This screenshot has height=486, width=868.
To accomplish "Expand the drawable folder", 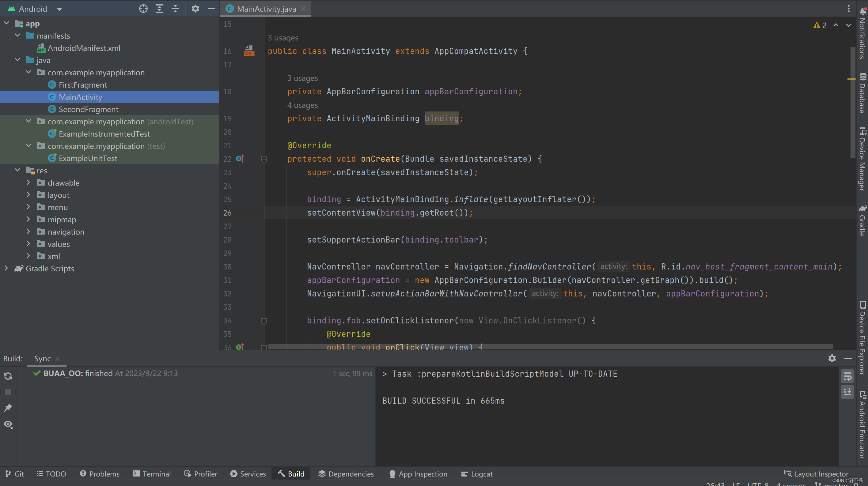I will coord(28,183).
